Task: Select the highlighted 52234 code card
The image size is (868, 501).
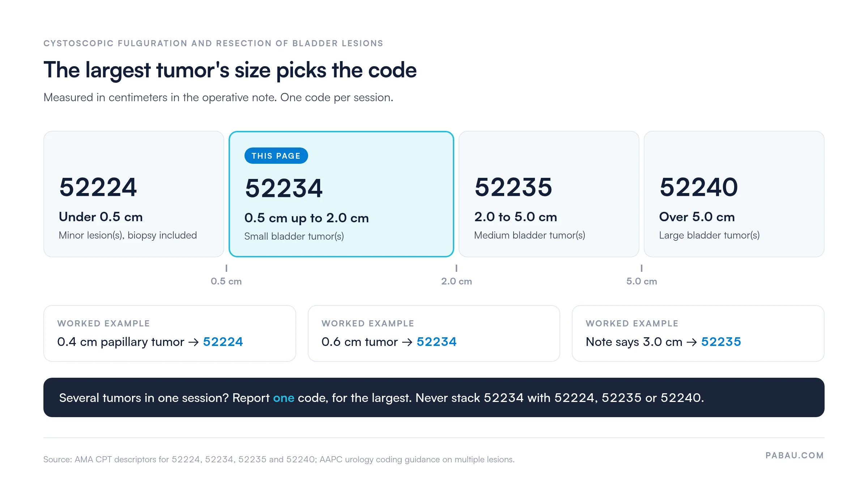Action: pos(341,194)
